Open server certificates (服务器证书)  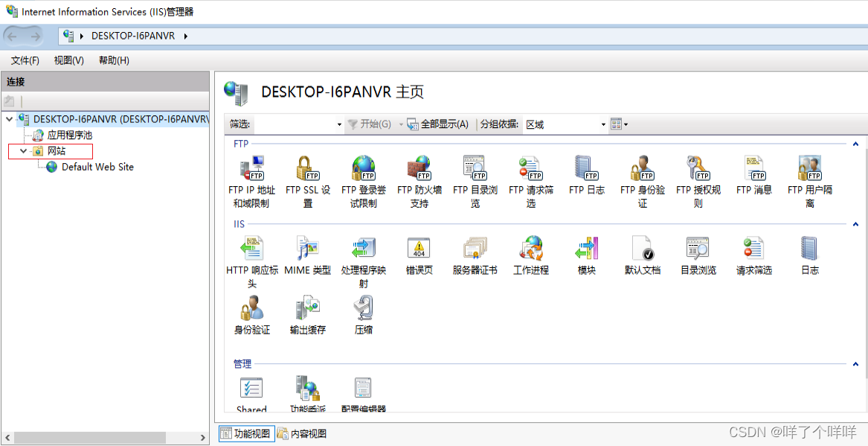click(475, 256)
